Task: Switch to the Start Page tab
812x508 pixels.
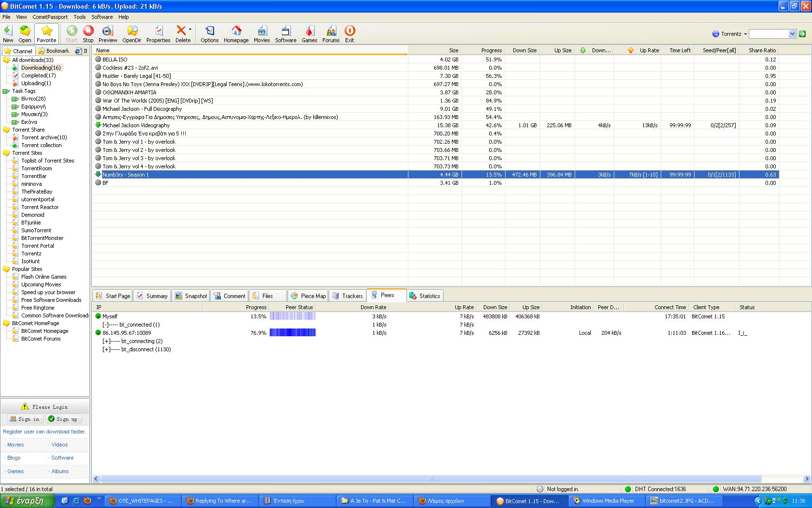Action: 113,296
